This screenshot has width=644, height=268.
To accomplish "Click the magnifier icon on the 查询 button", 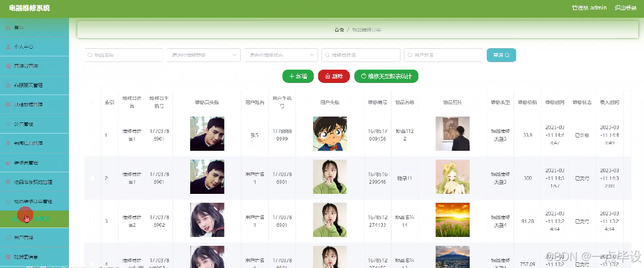I will coord(508,55).
